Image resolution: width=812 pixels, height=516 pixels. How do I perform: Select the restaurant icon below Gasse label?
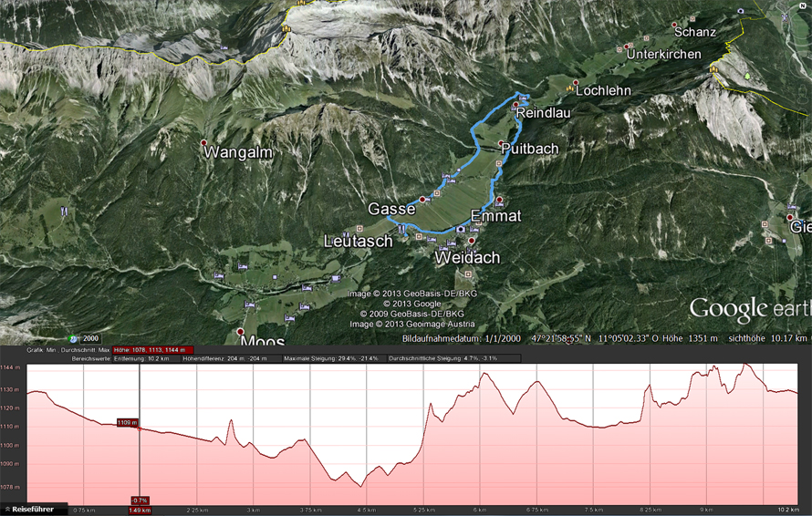point(401,228)
